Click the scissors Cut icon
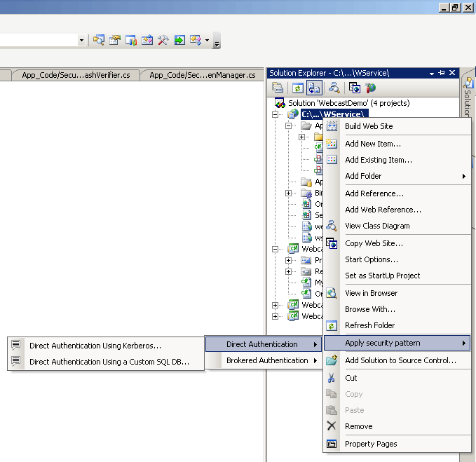 [x=332, y=378]
